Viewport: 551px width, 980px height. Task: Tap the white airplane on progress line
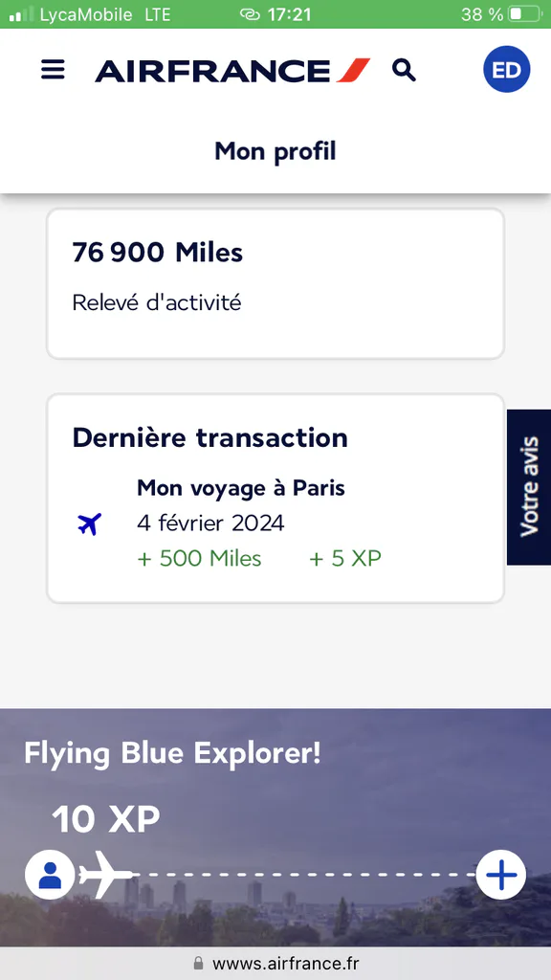[105, 875]
